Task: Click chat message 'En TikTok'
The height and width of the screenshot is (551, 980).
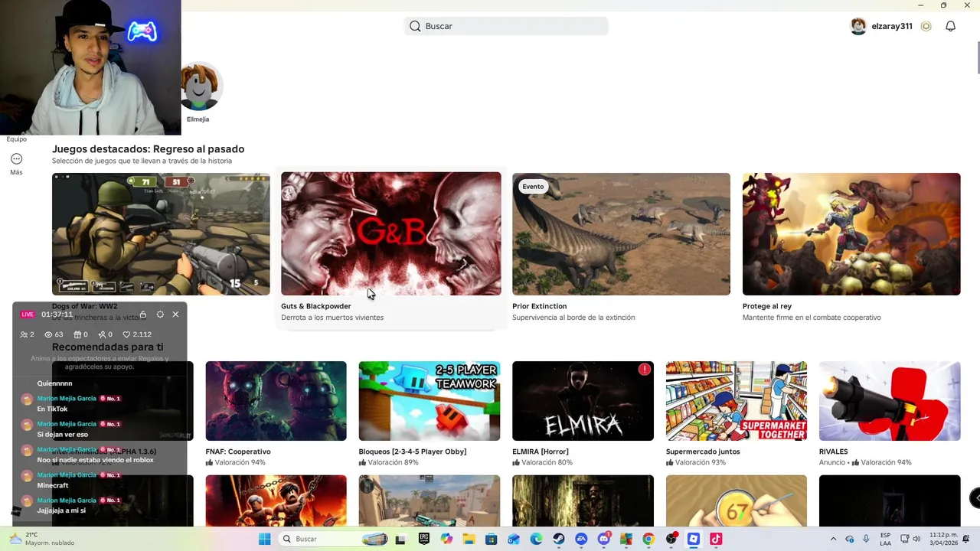Action: click(x=52, y=409)
